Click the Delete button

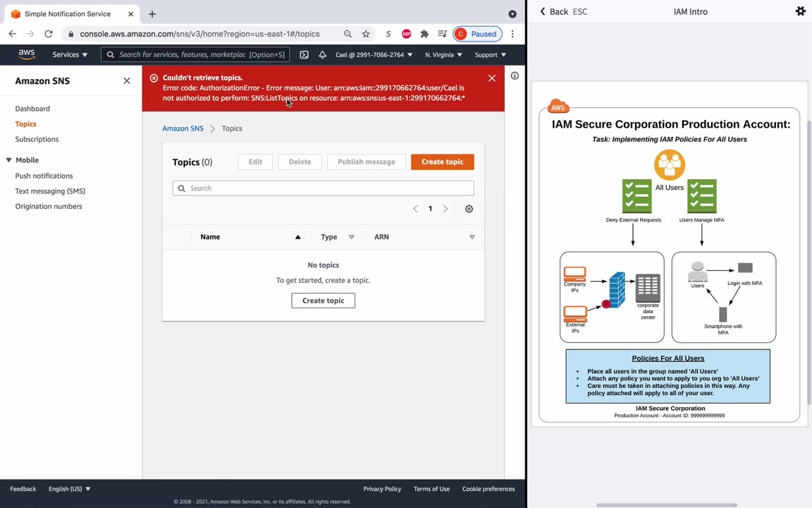300,162
